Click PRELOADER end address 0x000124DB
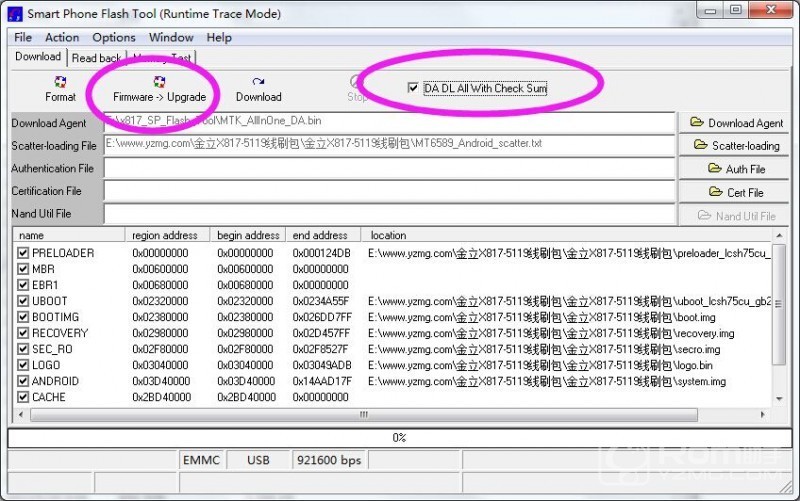This screenshot has height=501, width=800. (x=321, y=253)
